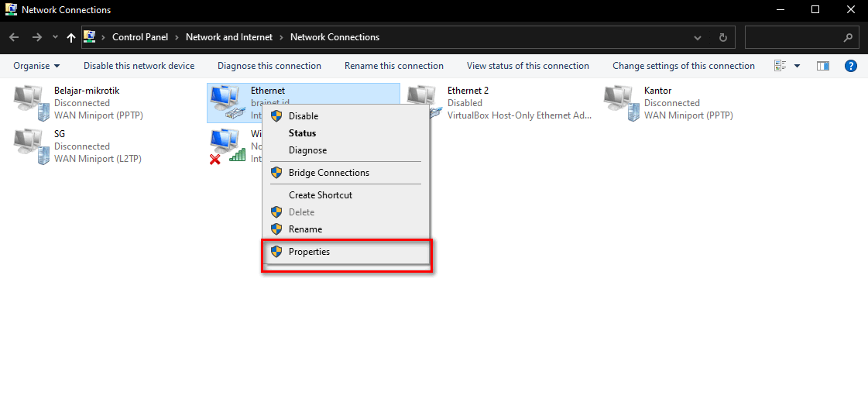Go up one folder level arrow
The height and width of the screenshot is (399, 868).
pyautogui.click(x=71, y=37)
